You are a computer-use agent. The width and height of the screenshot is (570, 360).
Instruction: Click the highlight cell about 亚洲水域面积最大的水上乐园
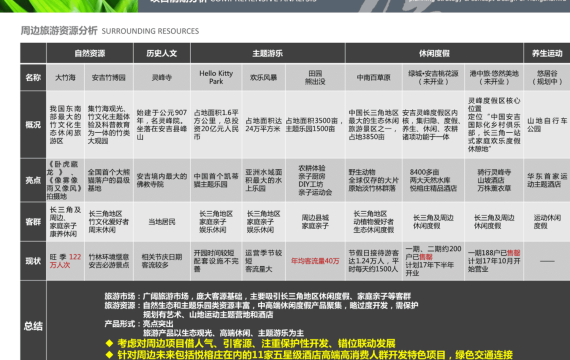[264, 180]
